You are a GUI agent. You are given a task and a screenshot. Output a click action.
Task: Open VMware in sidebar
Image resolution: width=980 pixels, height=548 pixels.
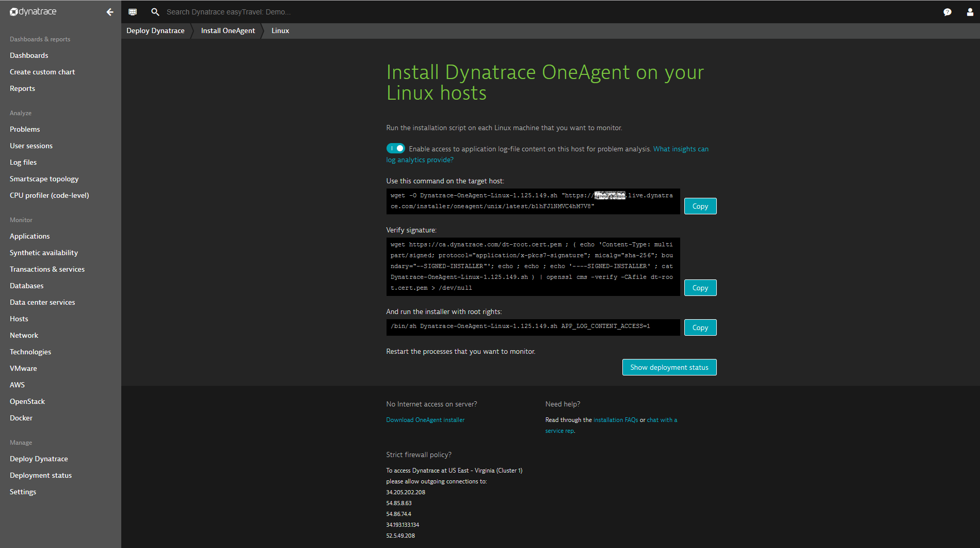[23, 368]
